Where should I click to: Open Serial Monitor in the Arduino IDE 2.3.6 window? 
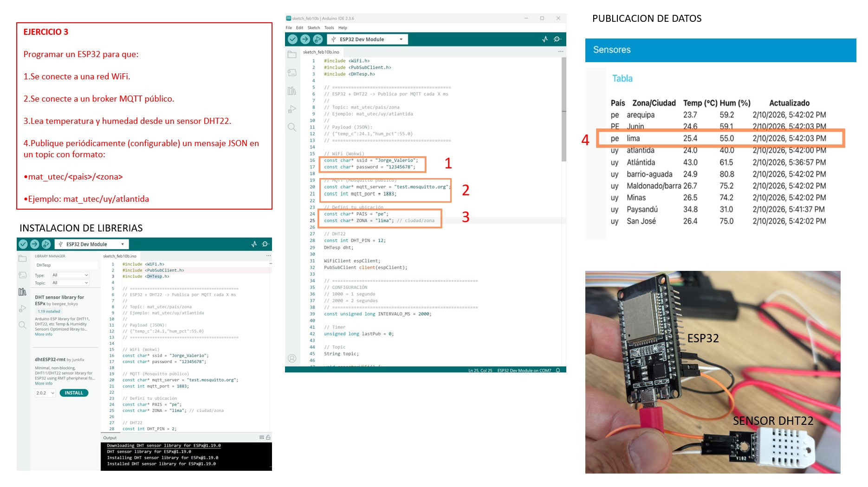pos(557,39)
